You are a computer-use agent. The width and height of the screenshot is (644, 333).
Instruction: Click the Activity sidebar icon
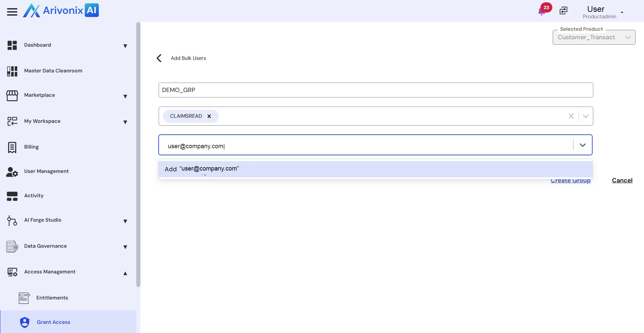[x=12, y=196]
